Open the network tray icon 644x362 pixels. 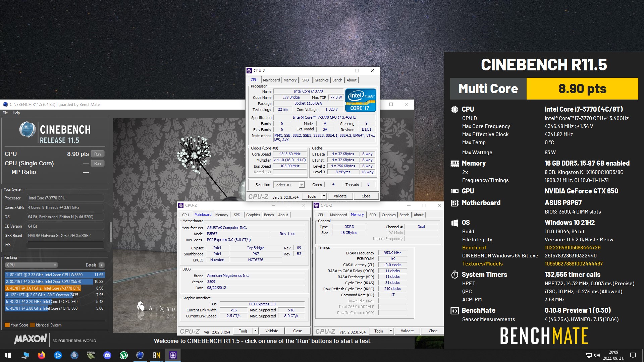click(x=589, y=355)
